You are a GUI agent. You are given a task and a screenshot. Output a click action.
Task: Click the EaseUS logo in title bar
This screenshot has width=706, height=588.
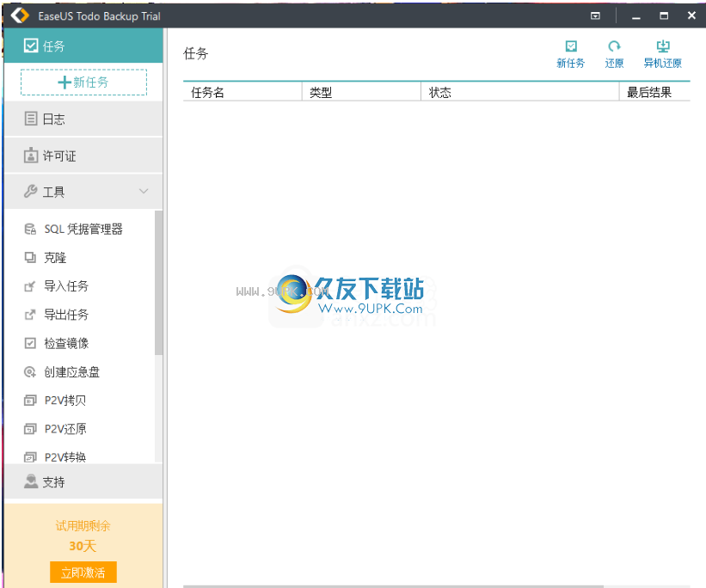(20, 15)
